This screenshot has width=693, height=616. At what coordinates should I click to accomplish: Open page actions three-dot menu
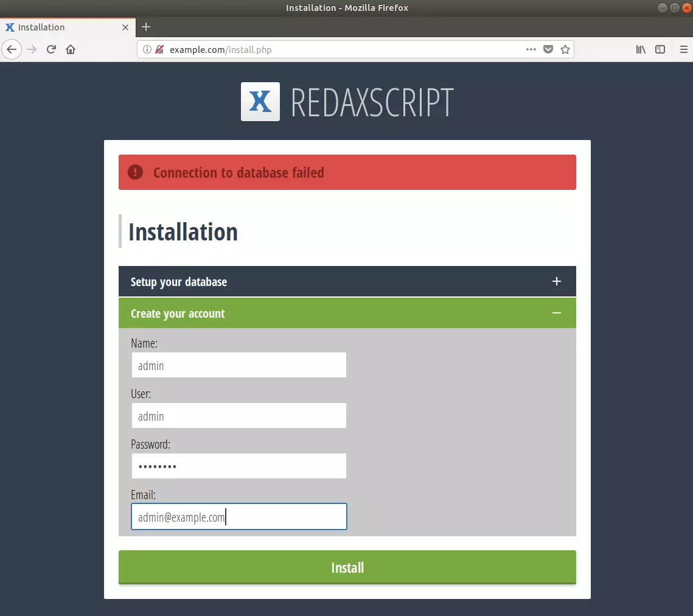(x=531, y=49)
